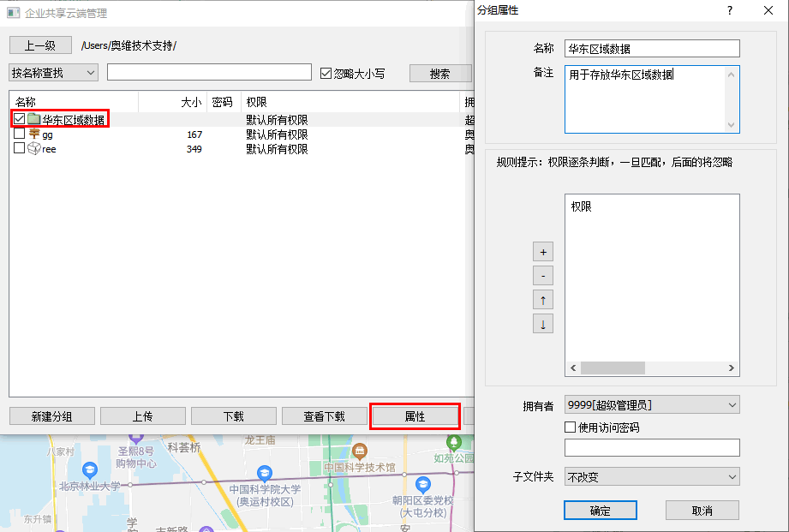Screen dimensions: 789x532
Task: Click the ree package file icon
Action: coord(33,149)
